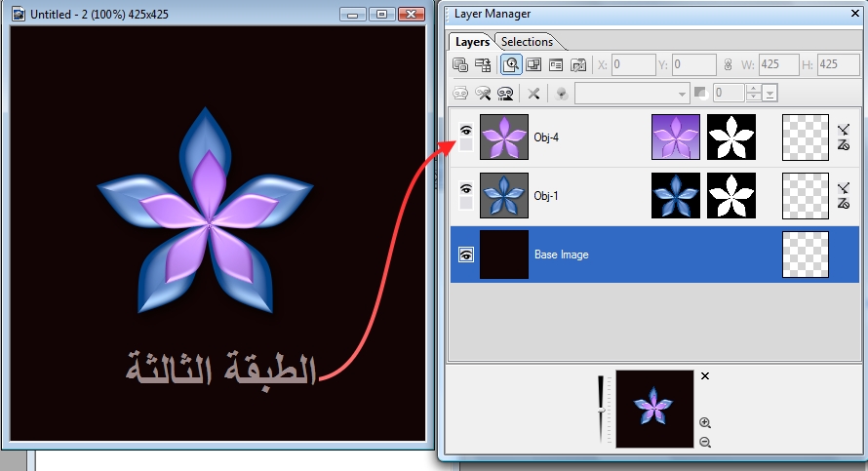Click the magnifier preview icon in toolbar
Viewport: 868px width, 471px height.
click(510, 65)
